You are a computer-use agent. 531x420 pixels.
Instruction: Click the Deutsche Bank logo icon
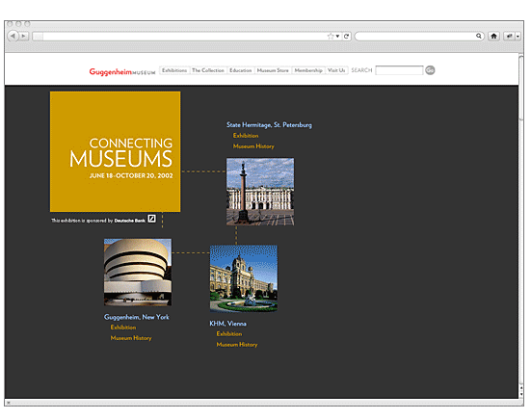pyautogui.click(x=151, y=219)
